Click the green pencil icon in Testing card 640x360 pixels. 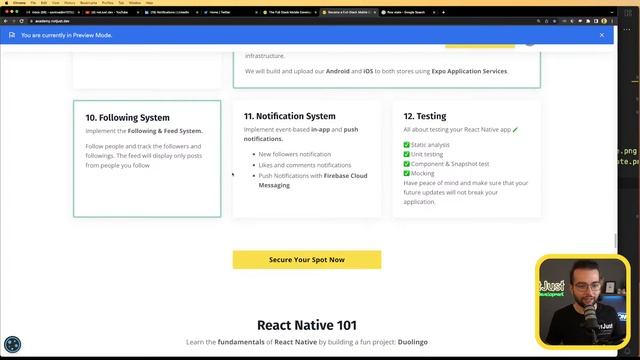click(515, 129)
